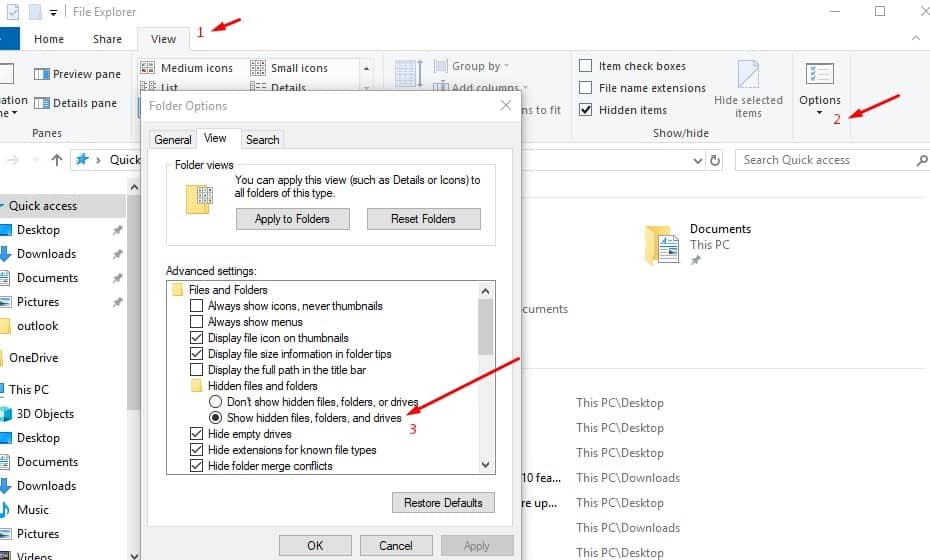Viewport: 930px width, 560px height.
Task: Open the Home ribbon tab
Action: tap(49, 39)
